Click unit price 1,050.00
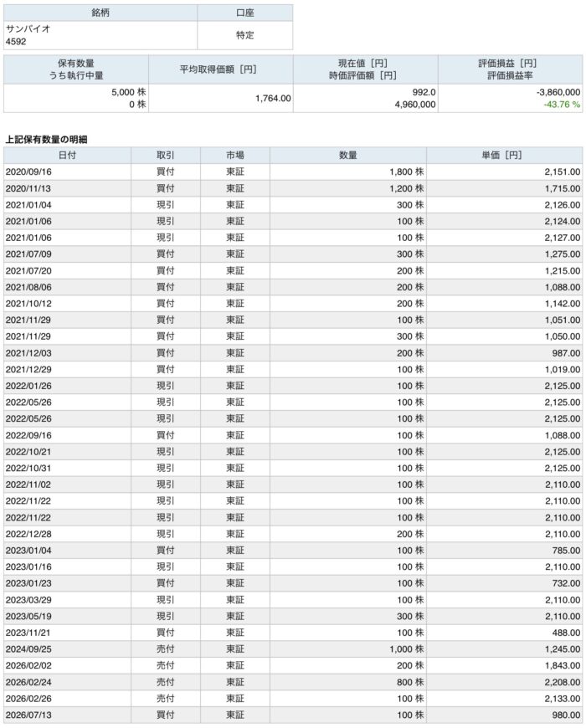This screenshot has height=728, width=586. click(563, 336)
